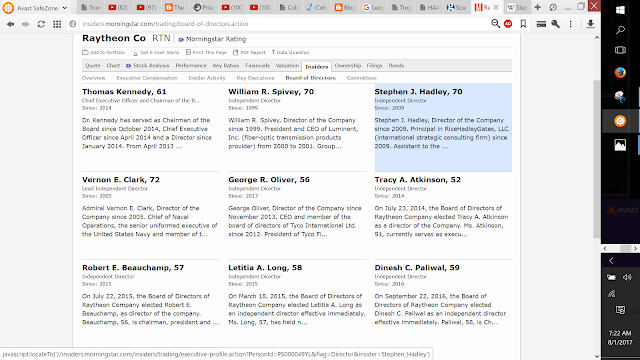Switch to the Google 'Leo' tab
The height and width of the screenshot is (360, 640).
tap(372, 7)
